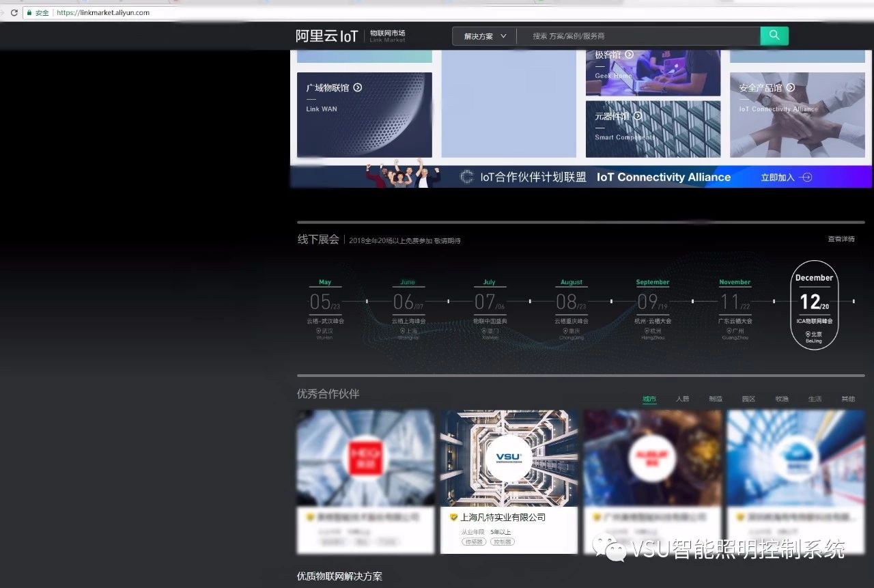Click the 阿里云 IoT logo
Viewport: 874px width, 588px height.
coord(326,36)
